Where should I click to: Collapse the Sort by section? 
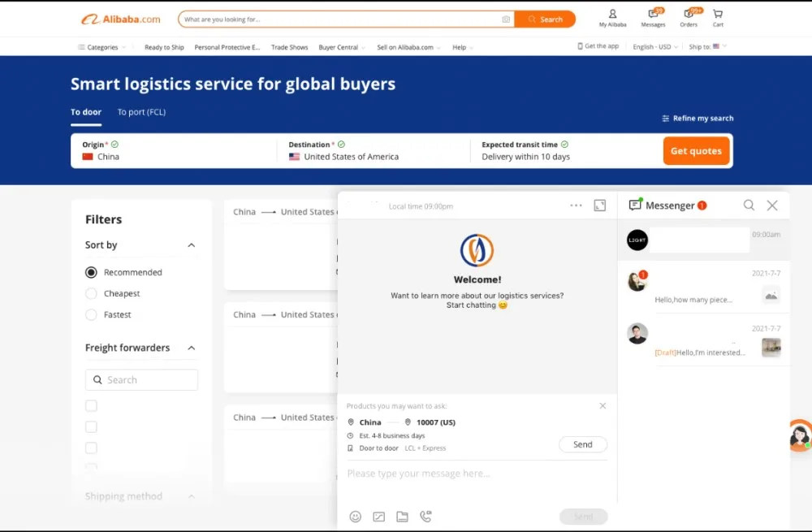pos(192,245)
